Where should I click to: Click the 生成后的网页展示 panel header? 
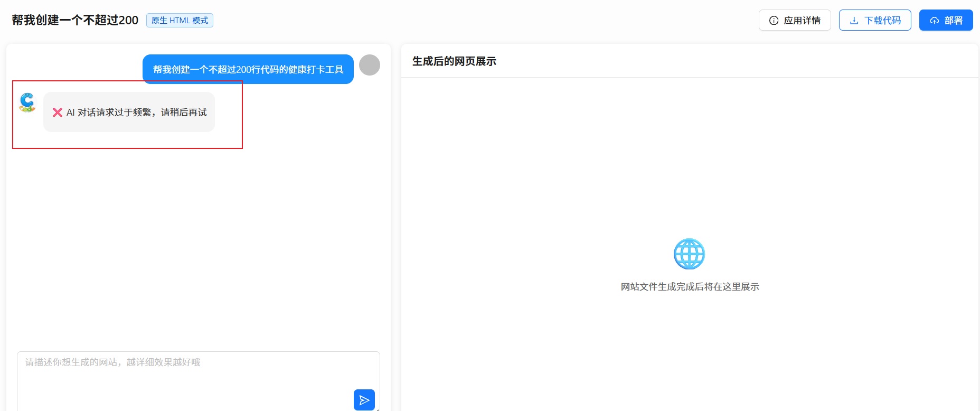454,61
